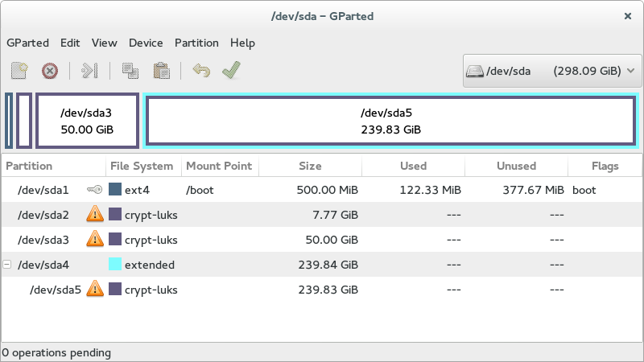Click the 500.00 MiB size value

pos(328,190)
